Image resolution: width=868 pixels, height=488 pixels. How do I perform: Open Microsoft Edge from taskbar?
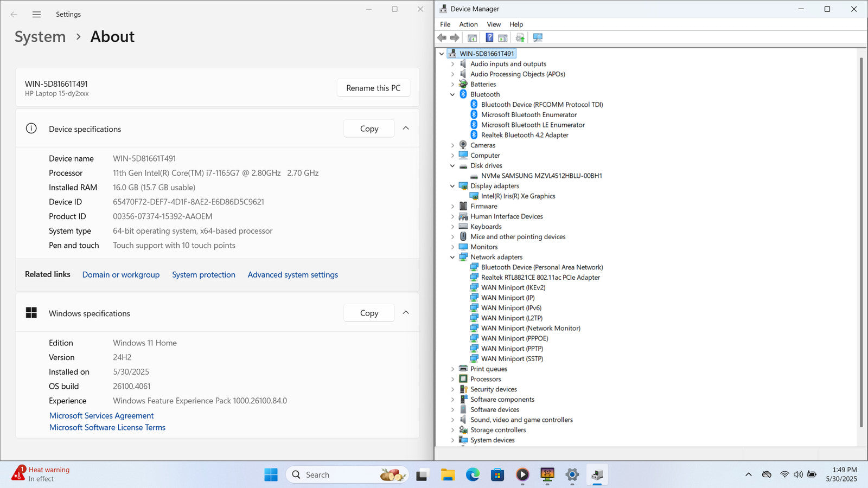point(473,475)
